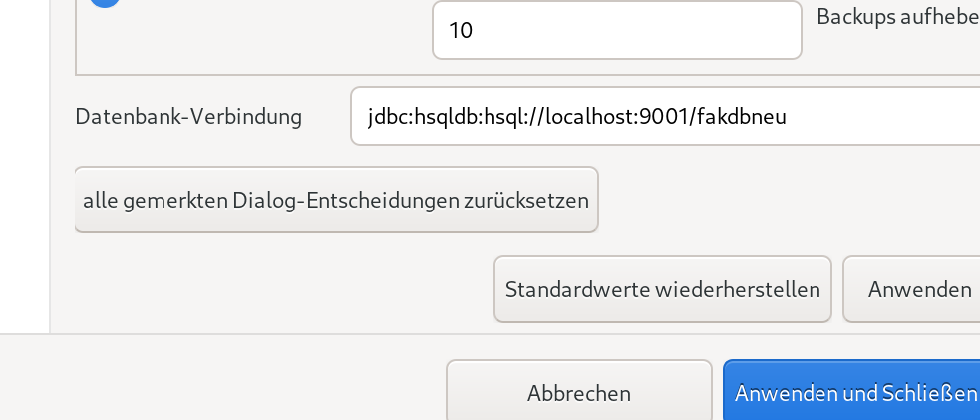Toggle the partially visible blue round checkbox

click(x=105, y=3)
